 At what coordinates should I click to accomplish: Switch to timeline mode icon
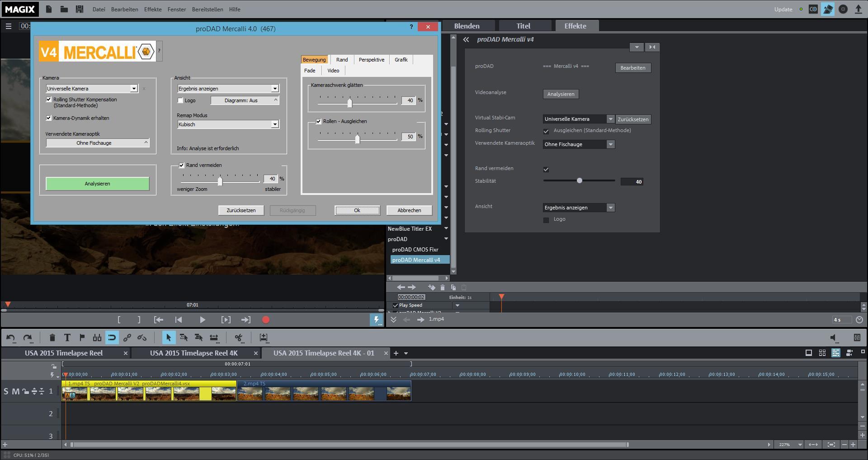836,353
